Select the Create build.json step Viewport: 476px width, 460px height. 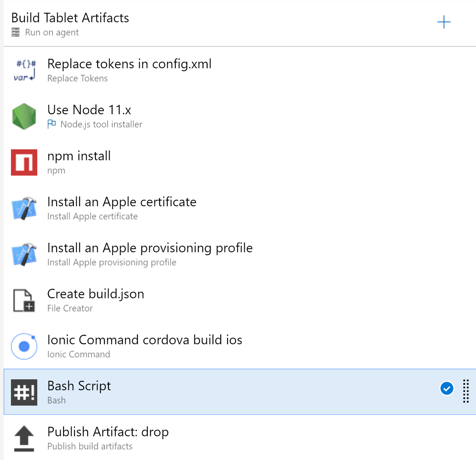[x=96, y=294]
